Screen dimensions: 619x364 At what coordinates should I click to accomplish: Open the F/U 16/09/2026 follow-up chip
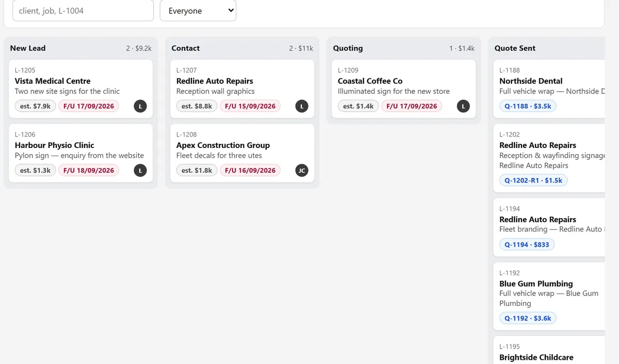coord(250,170)
